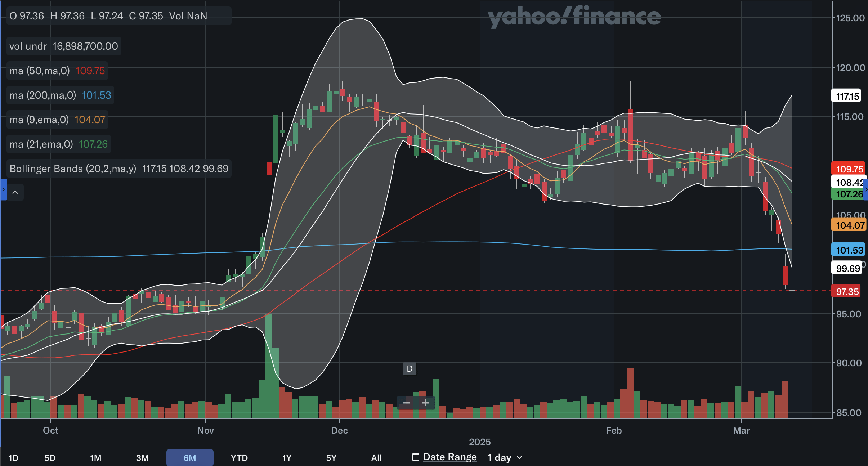Screen dimensions: 868x466
Task: Click the Oct label on time axis
Action: 50,430
